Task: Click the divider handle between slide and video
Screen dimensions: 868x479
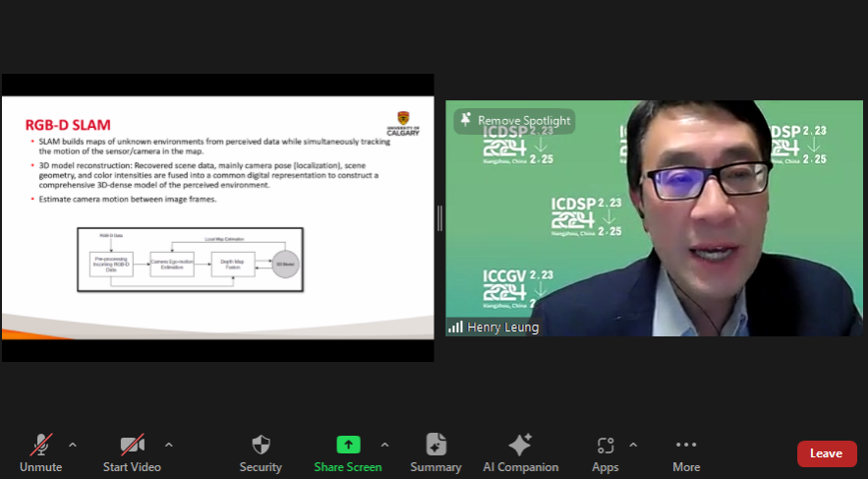Action: 439,218
